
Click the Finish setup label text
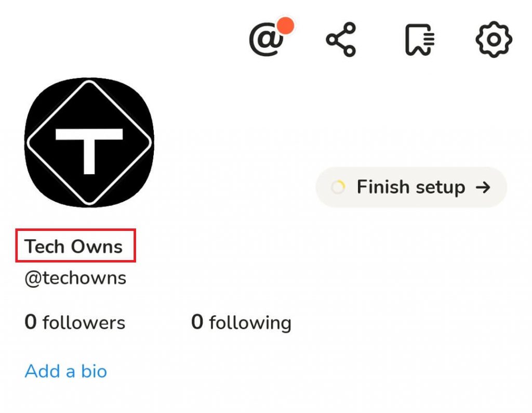click(x=411, y=187)
